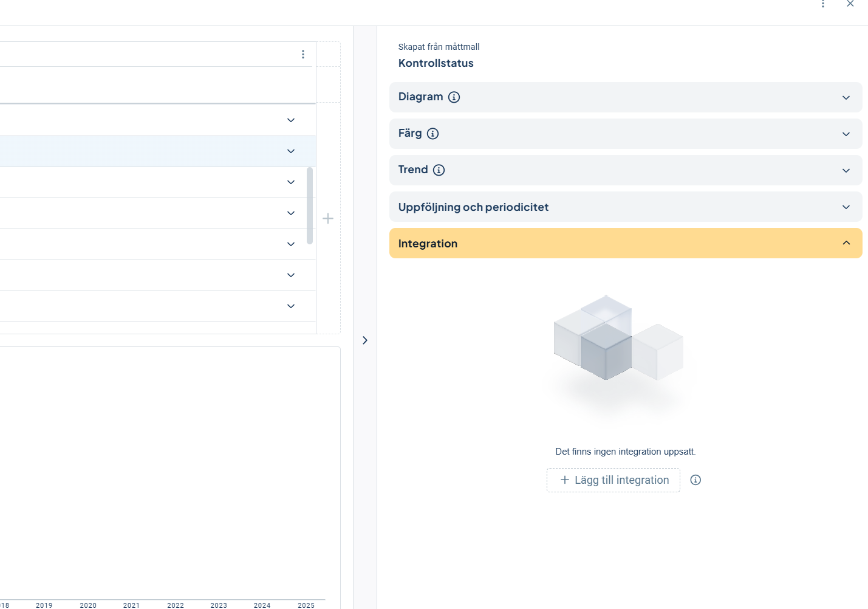The image size is (868, 609).
Task: Expand the highlighted blue row's chevron
Action: coord(291,151)
